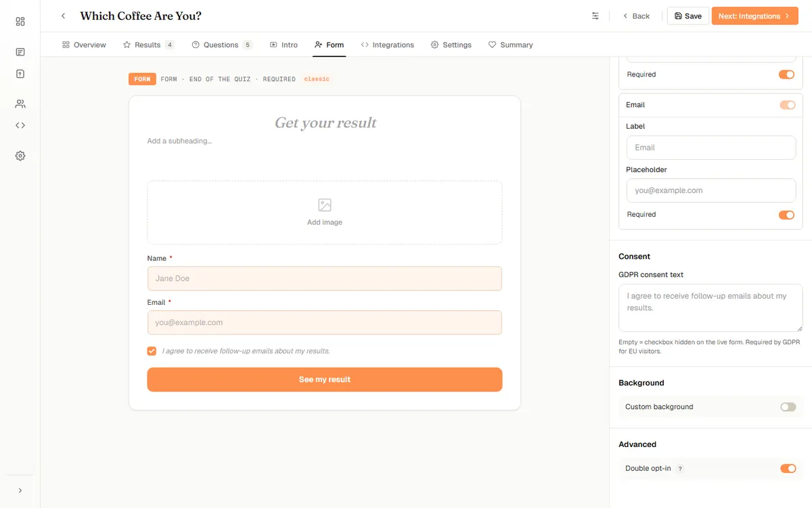Click the Double opt-in help question mark
This screenshot has width=812, height=508.
(x=680, y=469)
